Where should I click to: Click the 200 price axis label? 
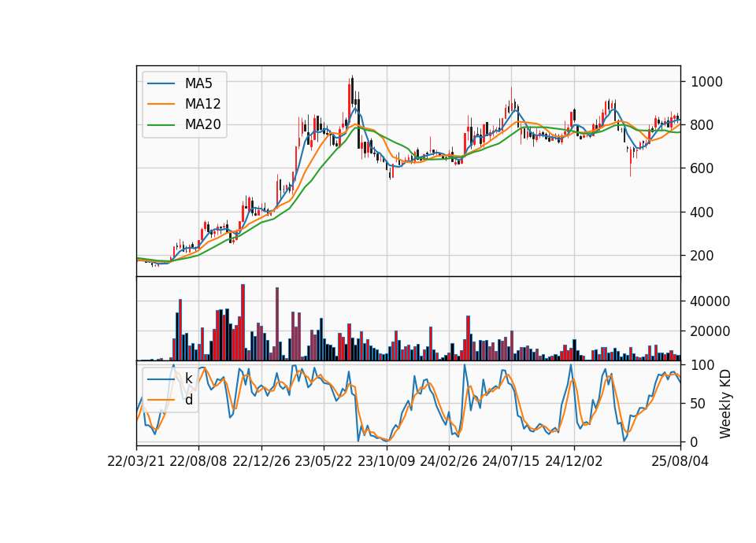(702, 256)
